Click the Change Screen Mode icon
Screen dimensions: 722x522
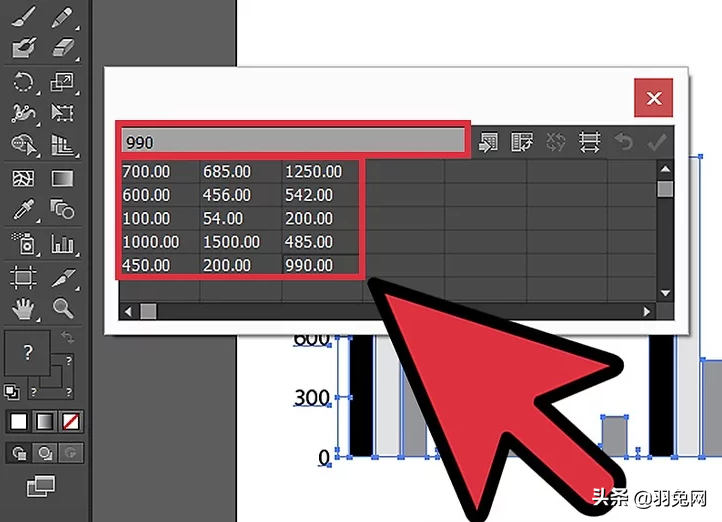41,486
